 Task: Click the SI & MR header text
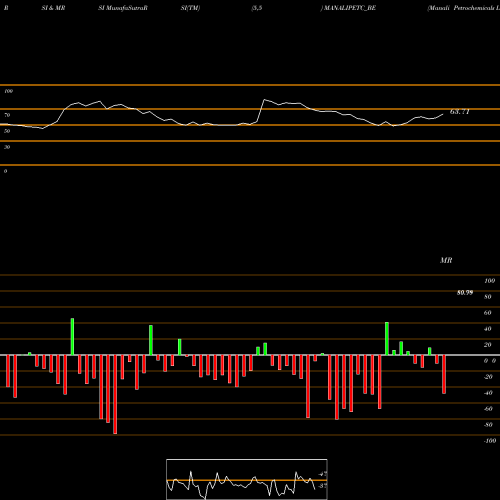point(53,8)
